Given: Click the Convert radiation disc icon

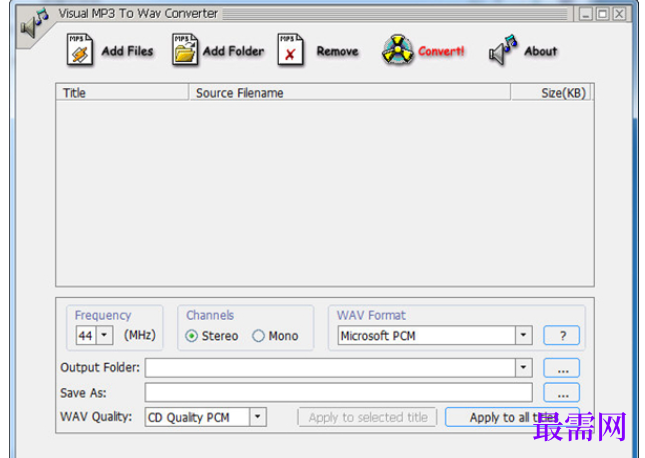Looking at the screenshot, I should 397,50.
